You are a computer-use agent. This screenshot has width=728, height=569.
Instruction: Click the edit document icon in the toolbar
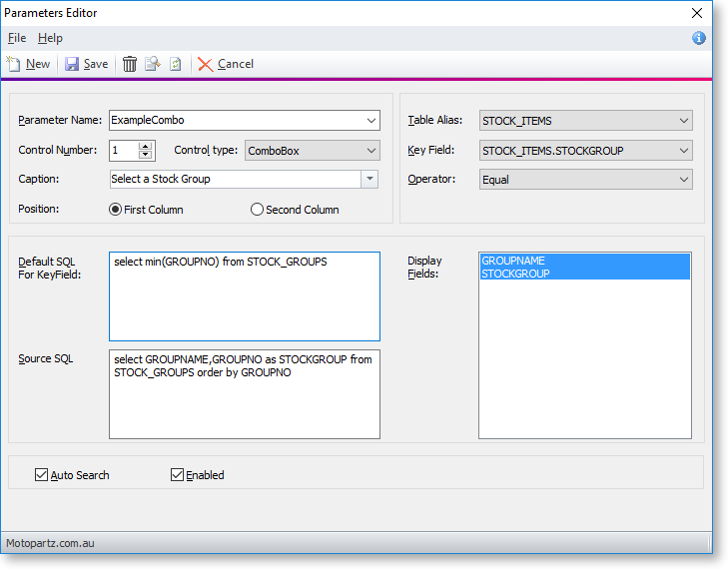(152, 64)
